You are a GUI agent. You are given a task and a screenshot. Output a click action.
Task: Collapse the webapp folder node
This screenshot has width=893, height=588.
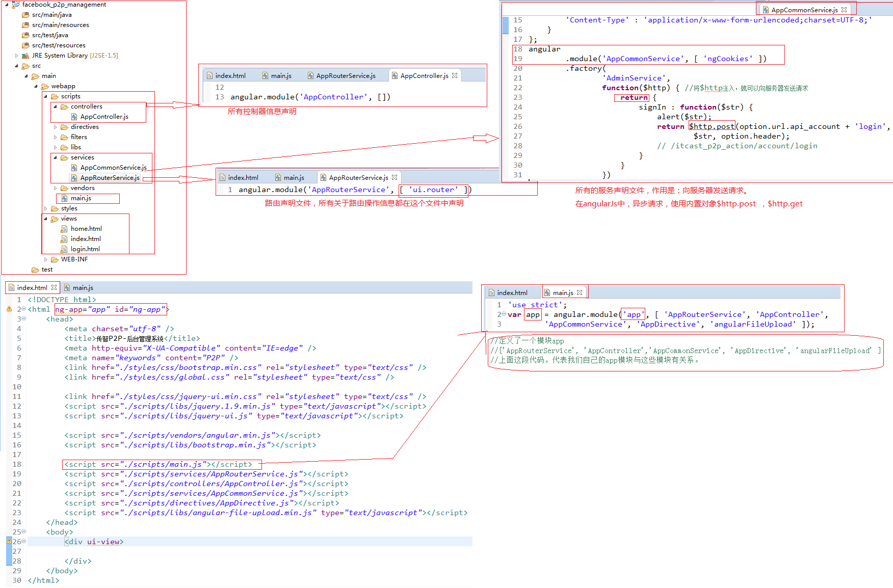(36, 86)
